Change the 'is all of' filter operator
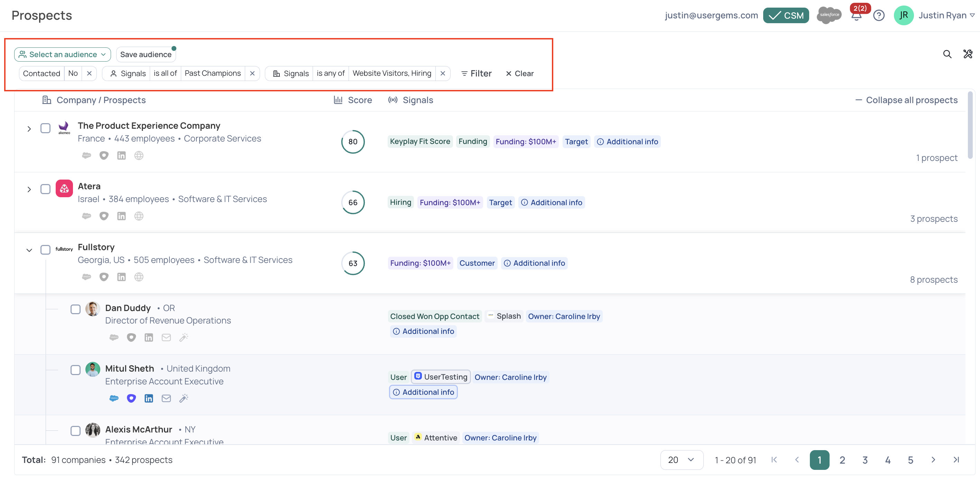 (x=165, y=73)
